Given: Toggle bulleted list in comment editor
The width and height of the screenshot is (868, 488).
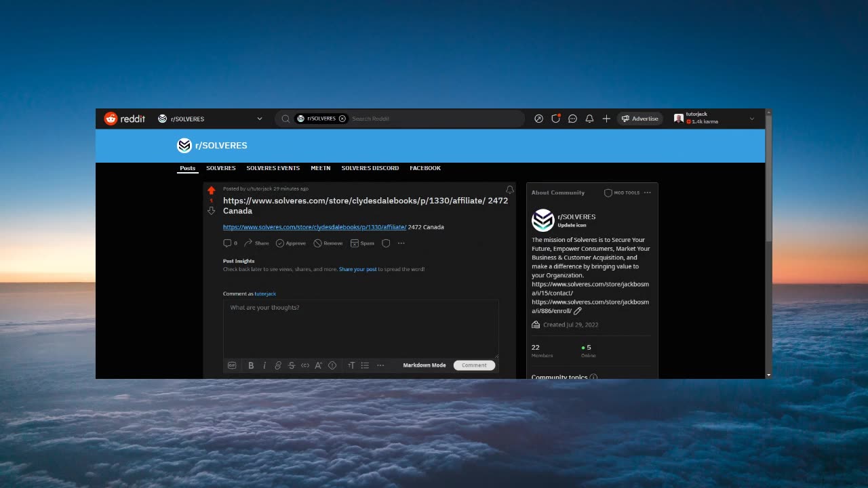Looking at the screenshot, I should click(365, 365).
